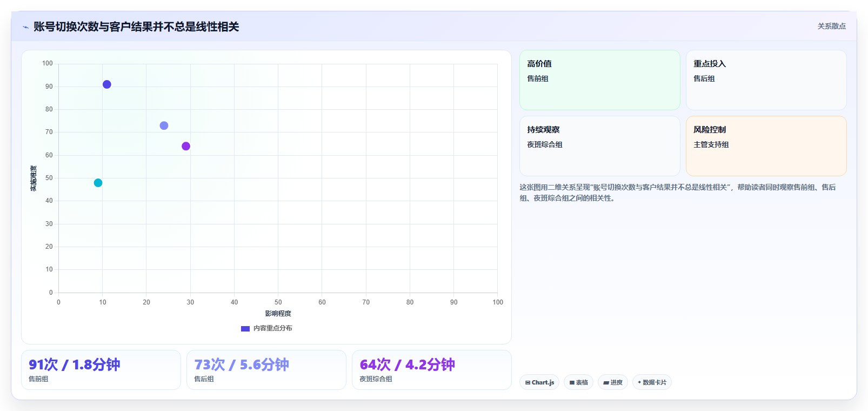This screenshot has width=868, height=411.
Task: Click the 实施难度 y-axis label
Action: click(x=34, y=178)
